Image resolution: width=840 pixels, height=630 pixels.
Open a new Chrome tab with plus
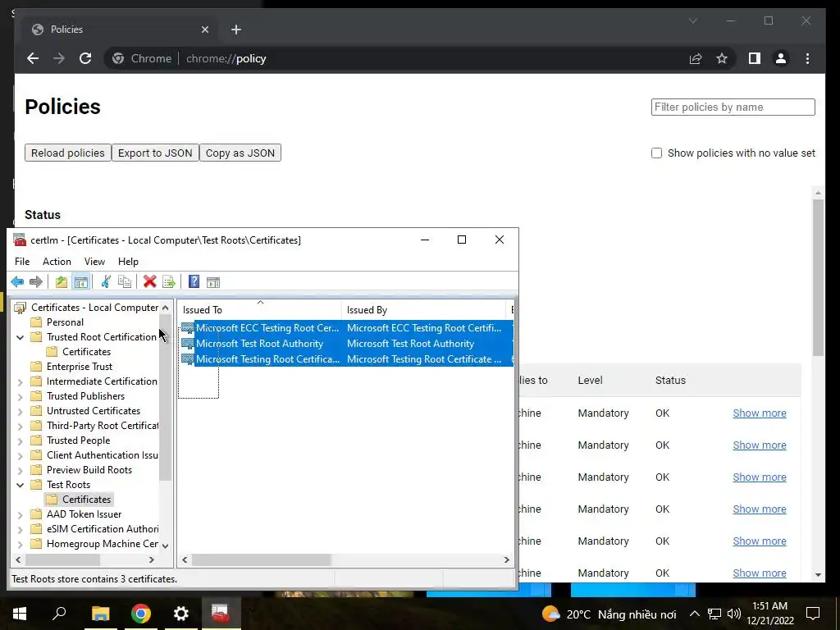[236, 30]
